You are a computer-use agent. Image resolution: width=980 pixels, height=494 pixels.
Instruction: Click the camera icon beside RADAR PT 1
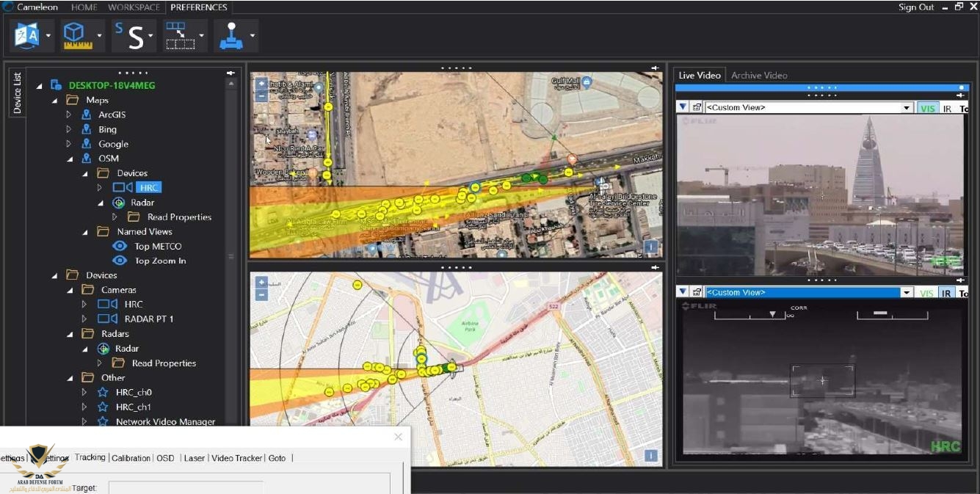coord(108,319)
